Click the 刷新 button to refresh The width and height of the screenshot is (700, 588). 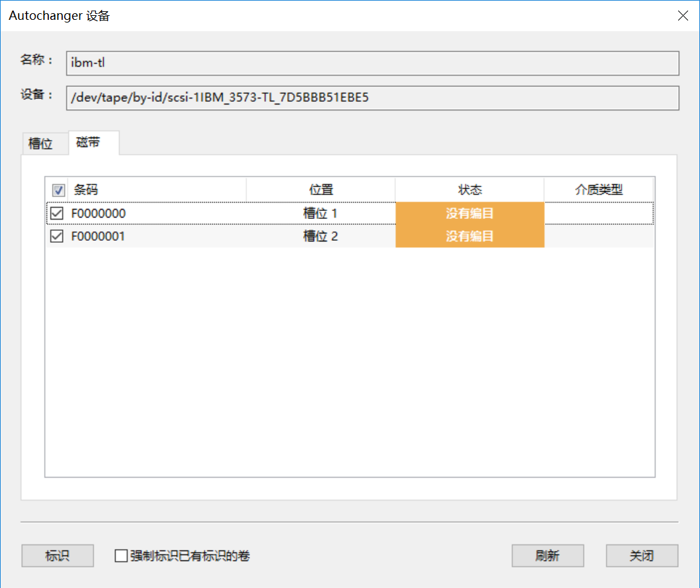coord(547,556)
